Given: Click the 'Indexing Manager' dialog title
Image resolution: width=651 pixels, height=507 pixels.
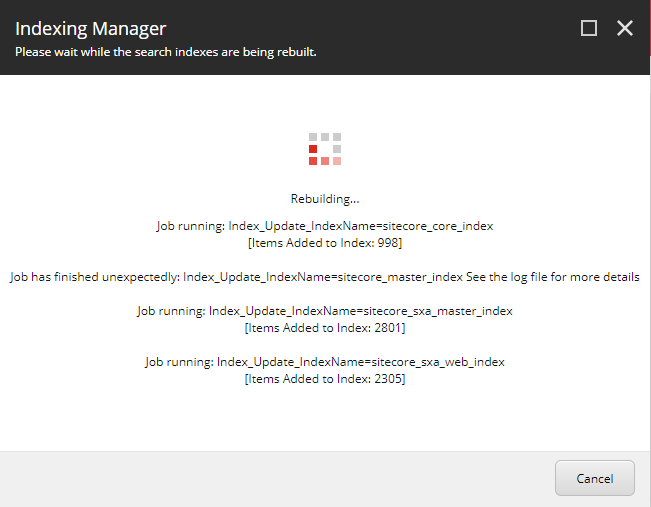Looking at the screenshot, I should pos(91,29).
